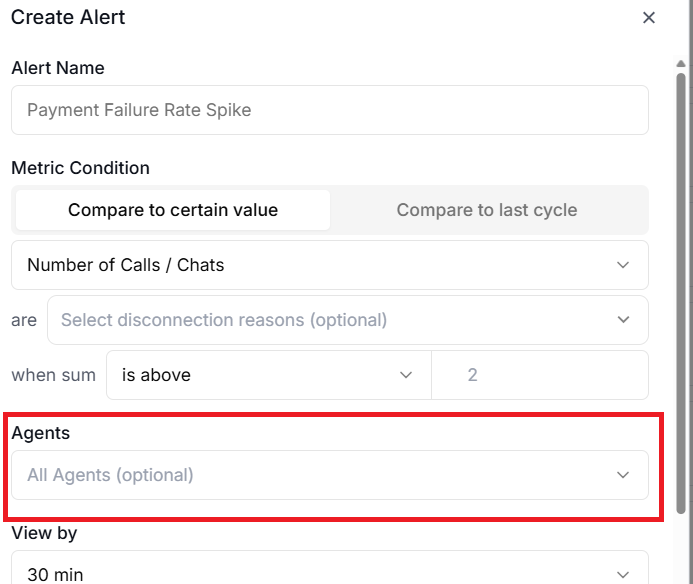This screenshot has width=693, height=584.
Task: Select Compare to certain value option
Action: point(173,210)
